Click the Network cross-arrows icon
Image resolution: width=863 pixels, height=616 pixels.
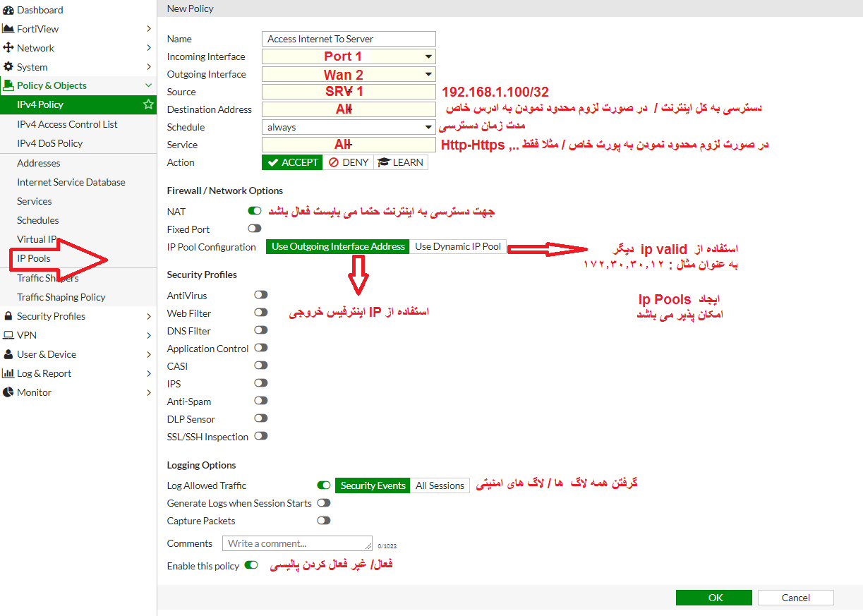pos(8,48)
